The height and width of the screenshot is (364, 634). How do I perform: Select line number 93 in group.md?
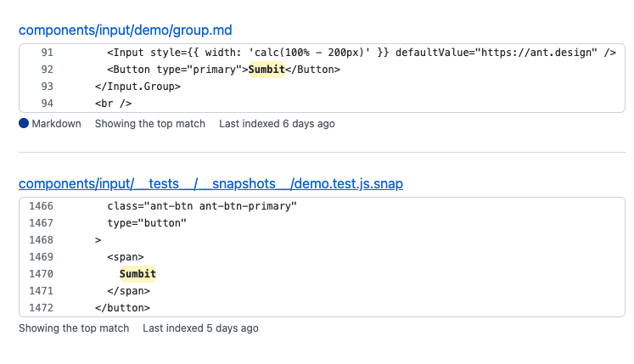coord(47,87)
